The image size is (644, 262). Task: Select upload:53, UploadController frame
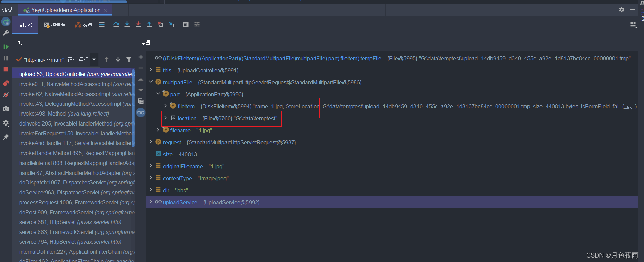point(74,74)
